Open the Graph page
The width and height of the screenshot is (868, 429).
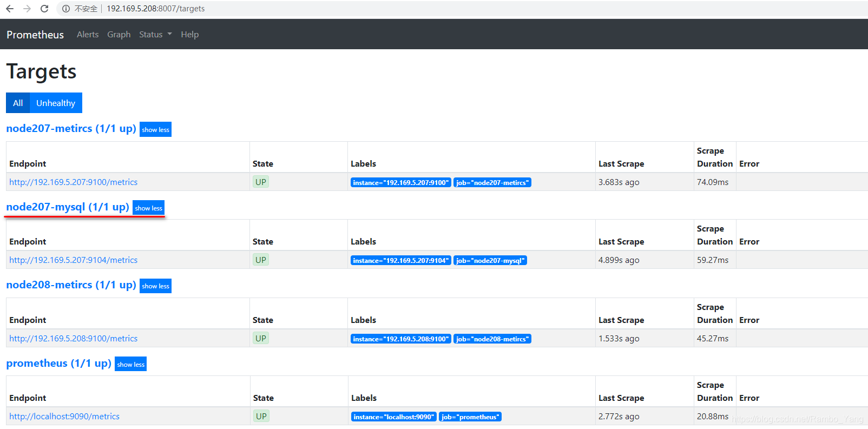[x=119, y=35]
